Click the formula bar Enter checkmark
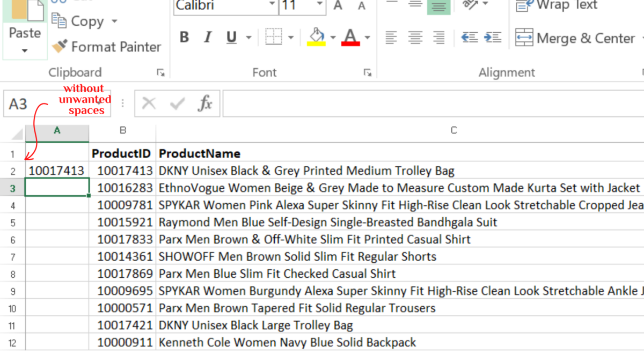The height and width of the screenshot is (362, 644). (x=177, y=104)
